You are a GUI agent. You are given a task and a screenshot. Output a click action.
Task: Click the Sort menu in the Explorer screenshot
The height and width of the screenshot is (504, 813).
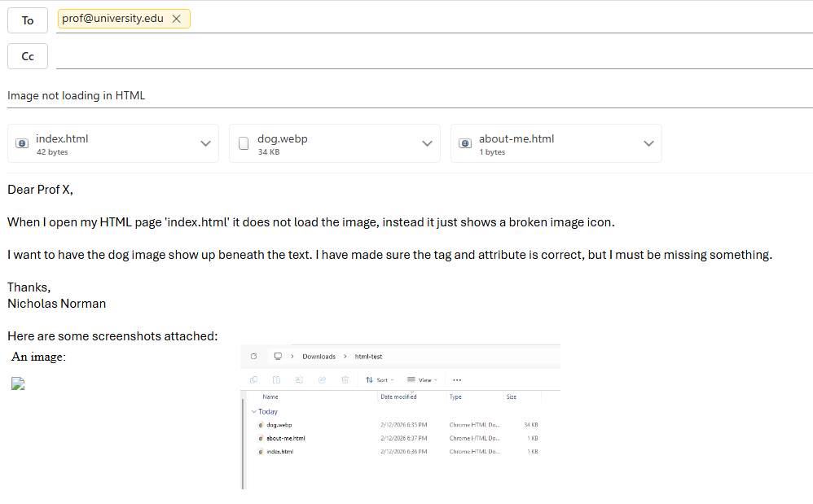(379, 379)
